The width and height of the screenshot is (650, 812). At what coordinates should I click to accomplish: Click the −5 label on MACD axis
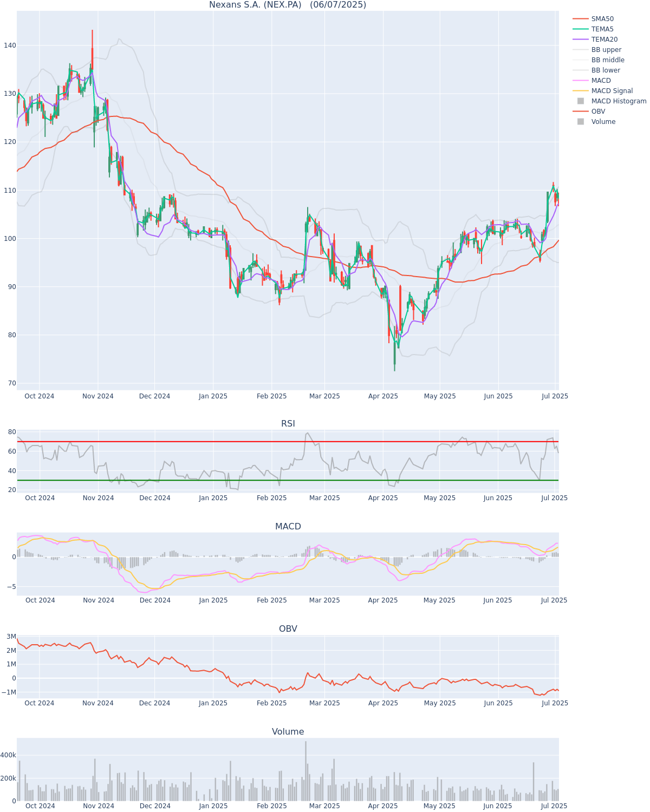[11, 587]
